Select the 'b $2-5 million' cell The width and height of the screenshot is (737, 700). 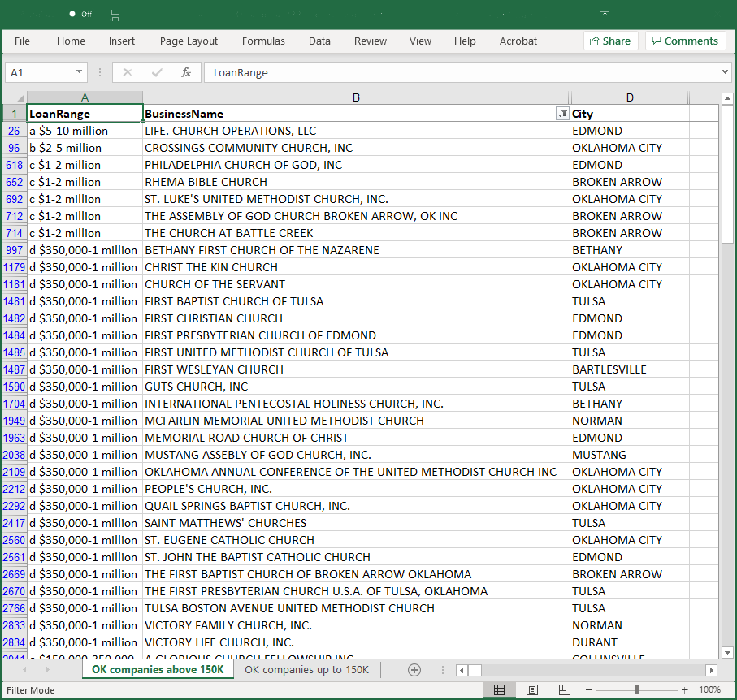coord(85,148)
